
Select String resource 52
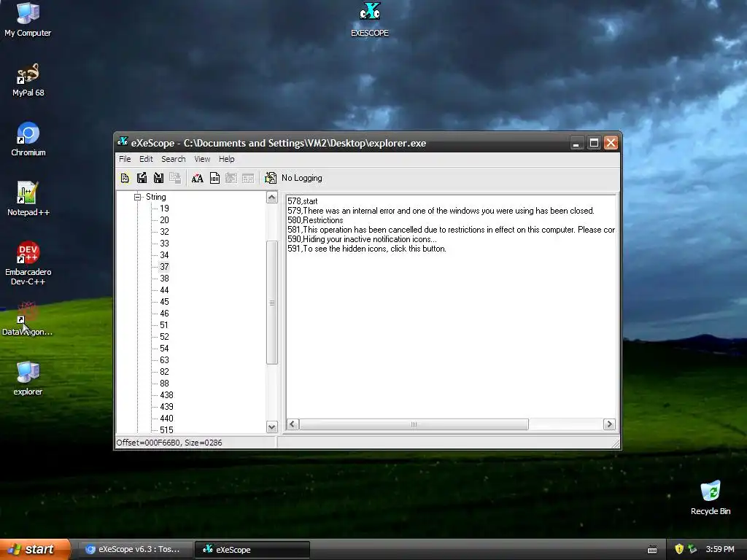(164, 337)
